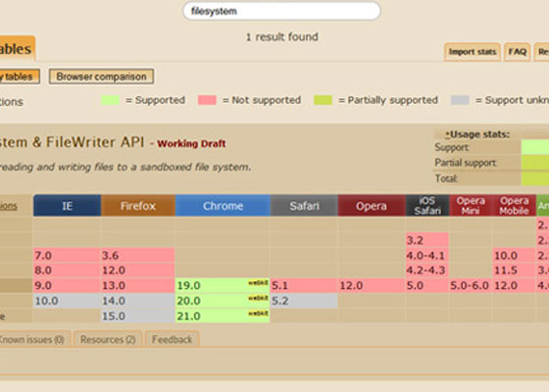
Task: Select Firefox 15.0 cell
Action: click(x=138, y=316)
